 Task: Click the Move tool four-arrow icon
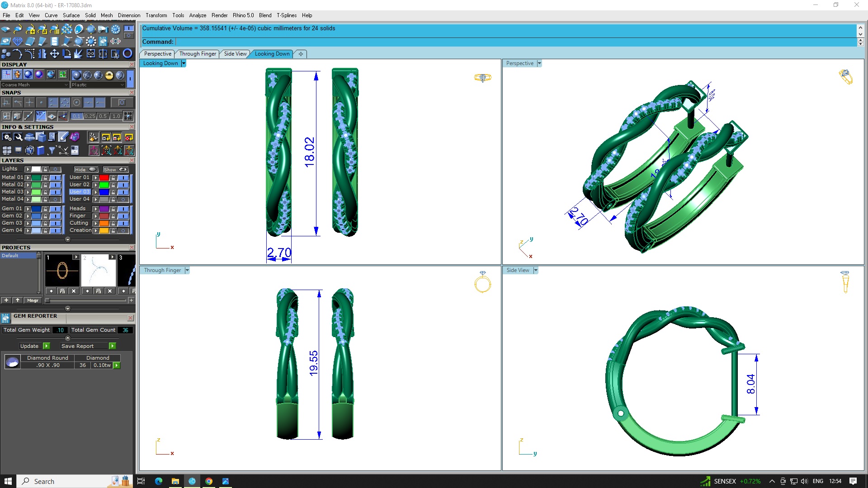[54, 54]
